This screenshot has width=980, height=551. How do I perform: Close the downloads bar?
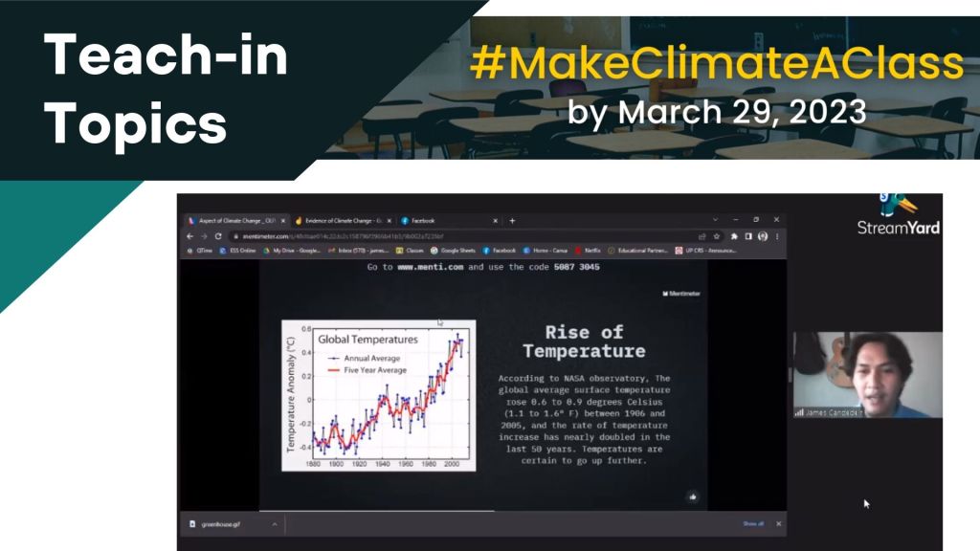coord(778,524)
